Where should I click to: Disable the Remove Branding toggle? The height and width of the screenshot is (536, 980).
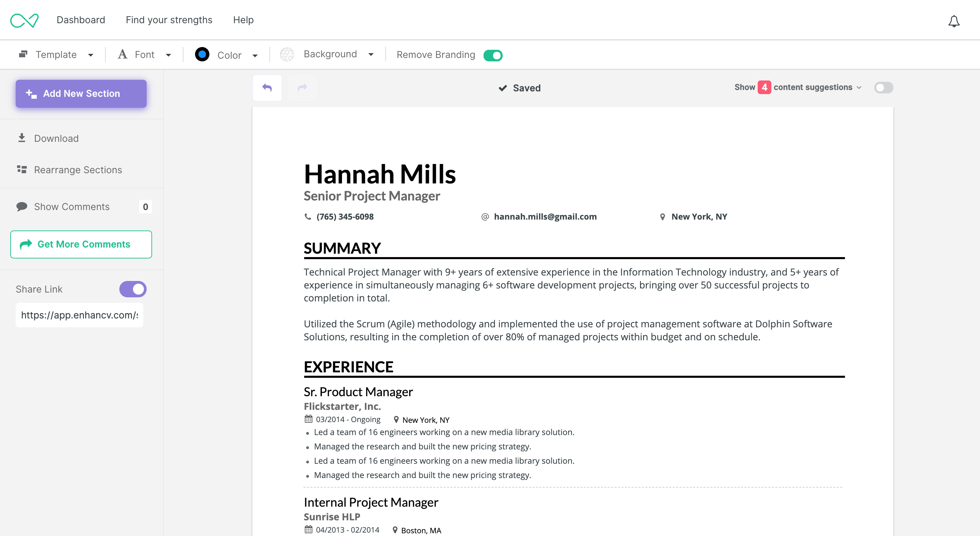pyautogui.click(x=493, y=55)
